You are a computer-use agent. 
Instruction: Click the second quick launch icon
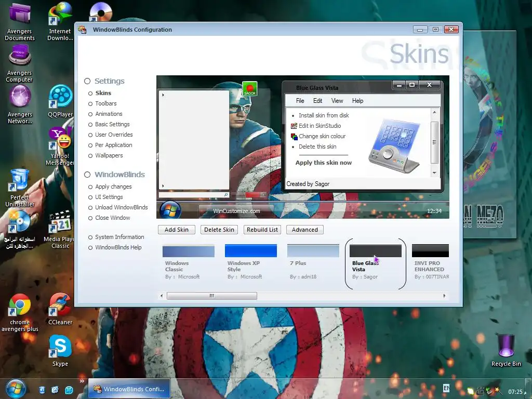(x=55, y=390)
